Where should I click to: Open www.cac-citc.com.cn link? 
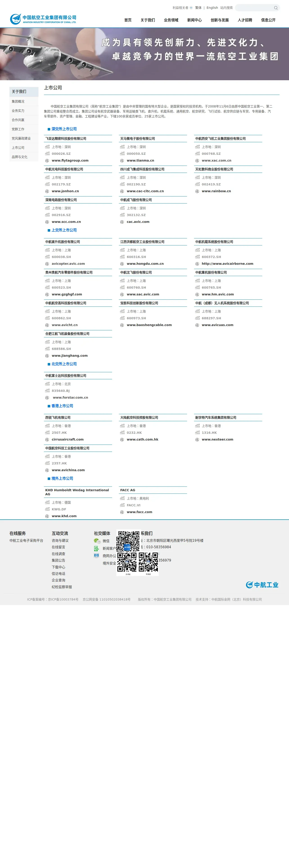point(145,191)
